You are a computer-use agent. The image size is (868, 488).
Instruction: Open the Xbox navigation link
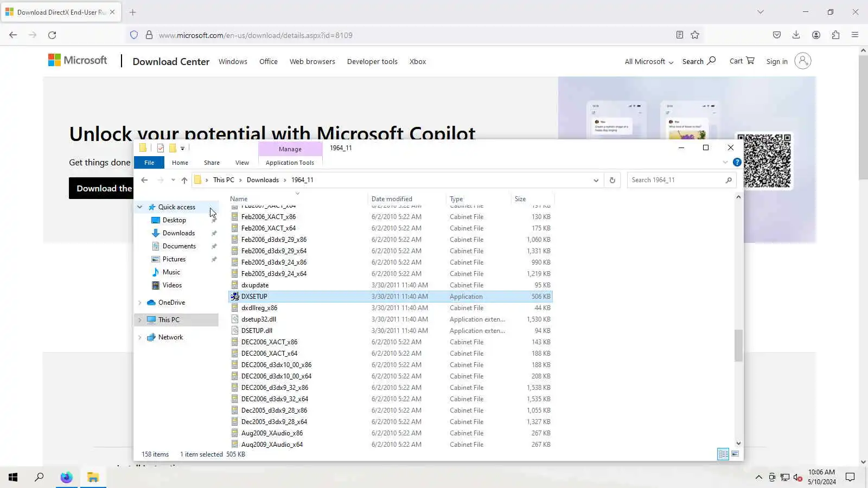coord(418,61)
